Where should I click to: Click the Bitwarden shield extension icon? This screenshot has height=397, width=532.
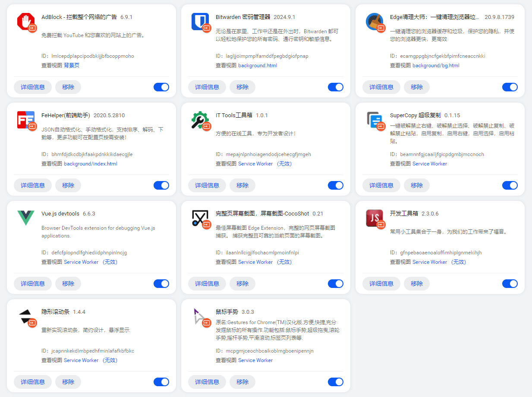(200, 22)
